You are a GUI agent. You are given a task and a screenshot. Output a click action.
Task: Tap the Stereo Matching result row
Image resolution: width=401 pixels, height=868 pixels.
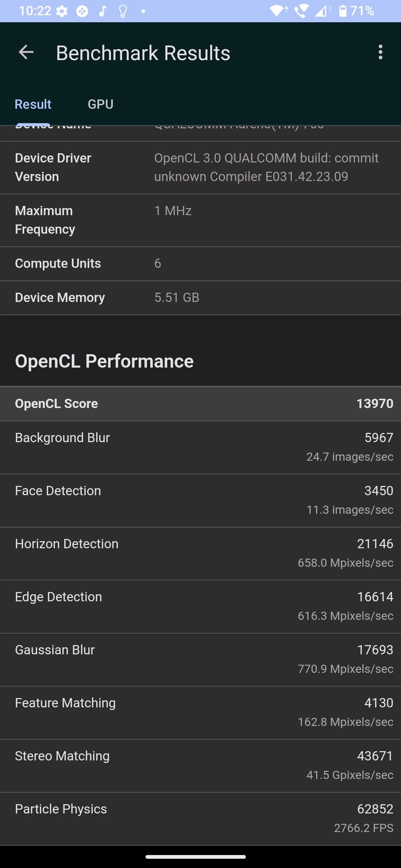200,766
